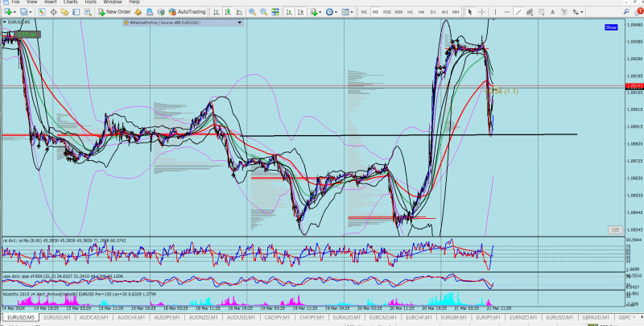Open the Search magnifier icon
Image resolution: width=644 pixels, height=326 pixels.
click(626, 12)
